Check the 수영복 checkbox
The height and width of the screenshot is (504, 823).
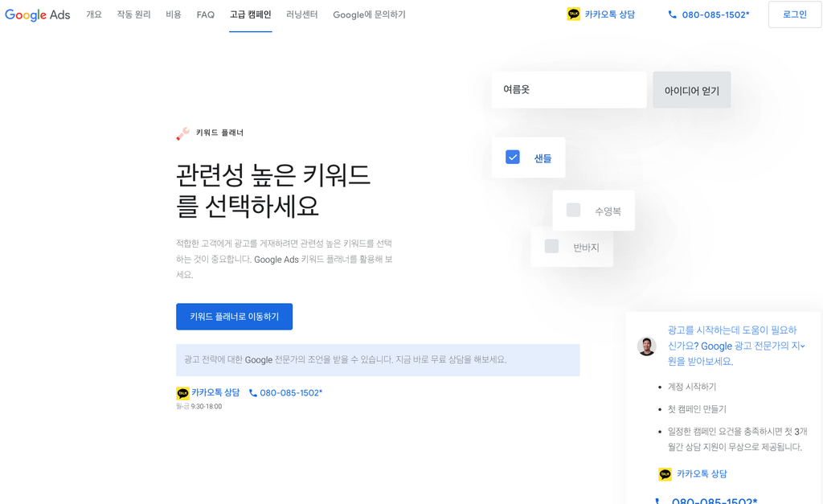[x=574, y=210]
